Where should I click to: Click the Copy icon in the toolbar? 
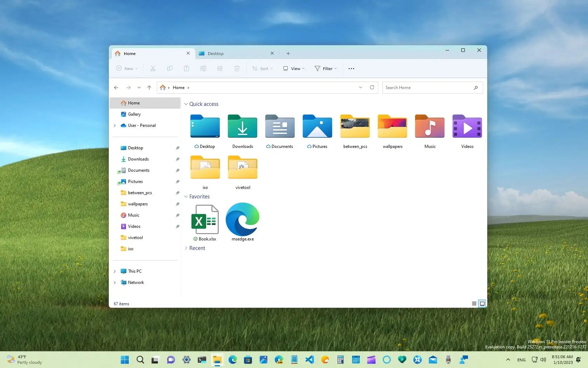tap(170, 68)
